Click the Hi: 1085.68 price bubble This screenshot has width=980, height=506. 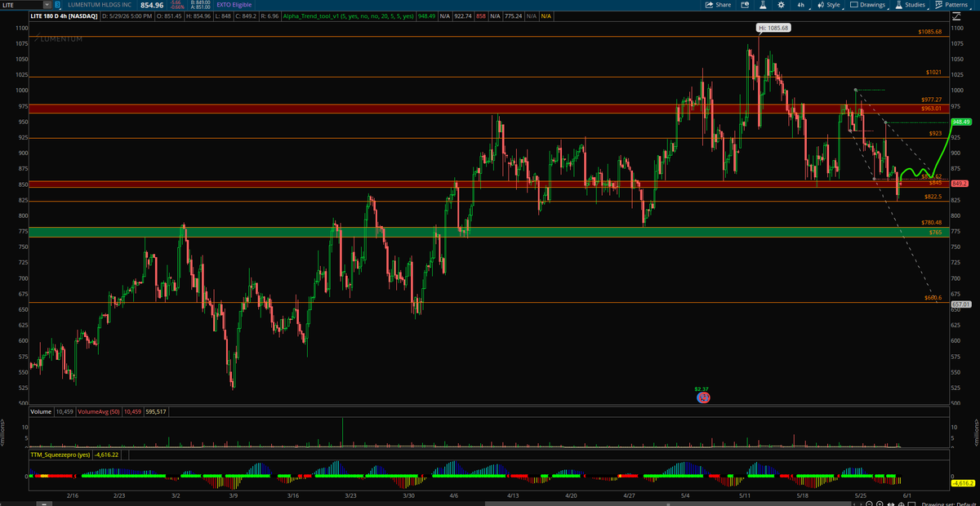point(773,29)
